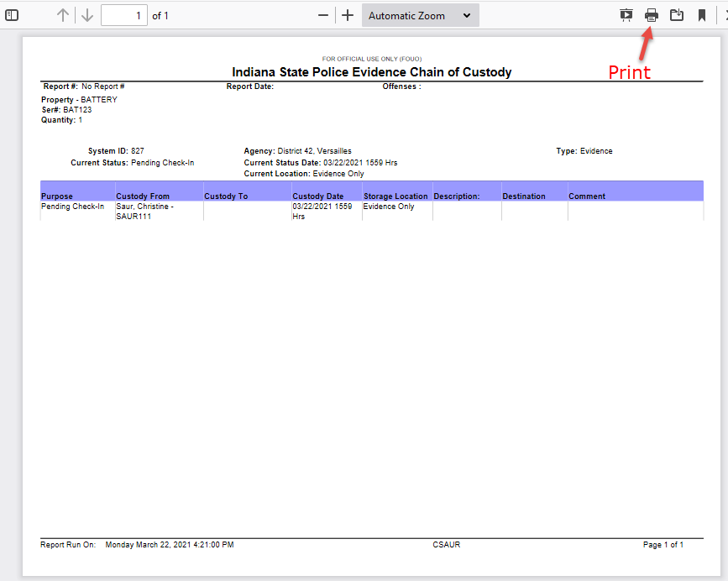
Task: Switch to presentation mode
Action: coord(626,15)
